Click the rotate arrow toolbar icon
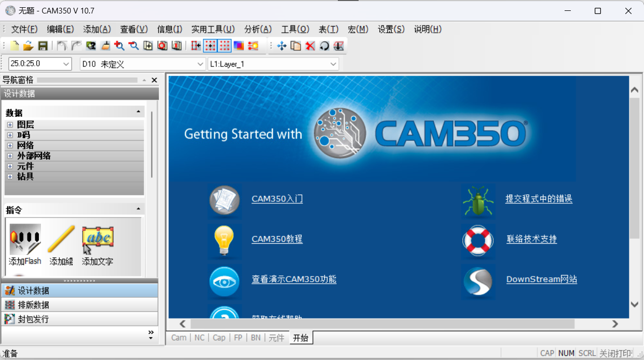The width and height of the screenshot is (644, 360). 324,46
